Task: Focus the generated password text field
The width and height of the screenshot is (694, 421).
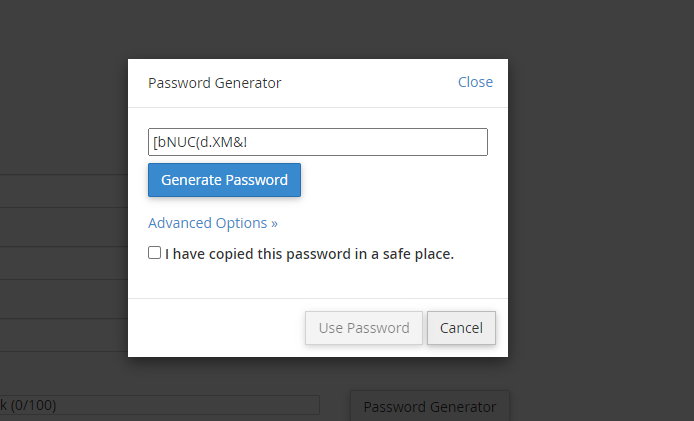Action: coord(317,142)
